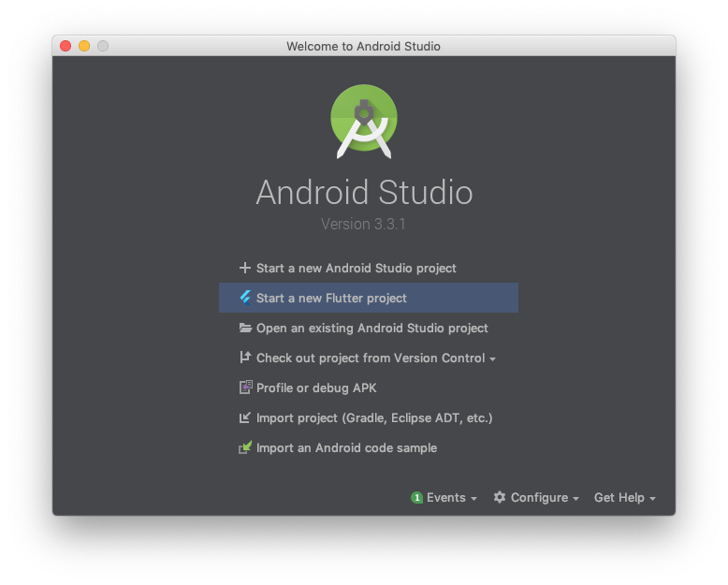Image resolution: width=728 pixels, height=585 pixels.
Task: Minimize window with the yellow button
Action: point(84,46)
